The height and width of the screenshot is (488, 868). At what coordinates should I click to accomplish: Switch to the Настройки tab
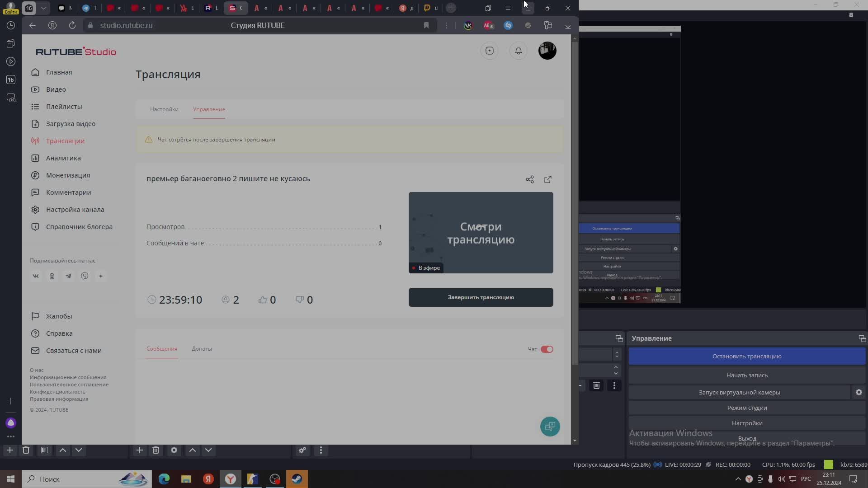164,109
